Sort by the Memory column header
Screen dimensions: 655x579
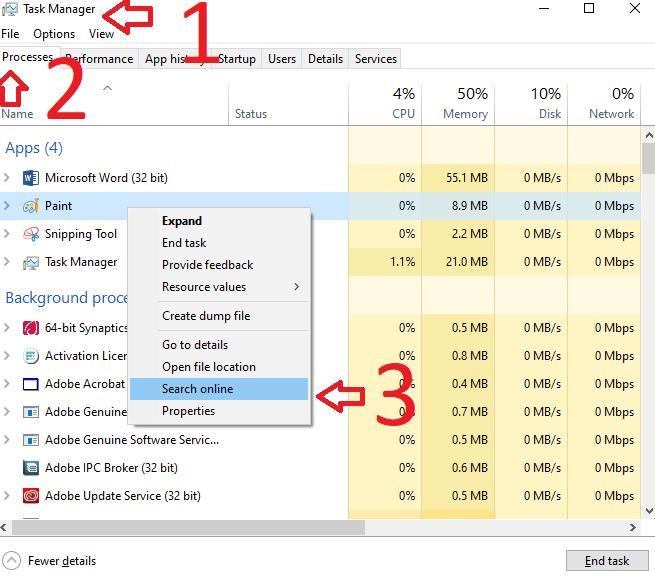(458, 104)
